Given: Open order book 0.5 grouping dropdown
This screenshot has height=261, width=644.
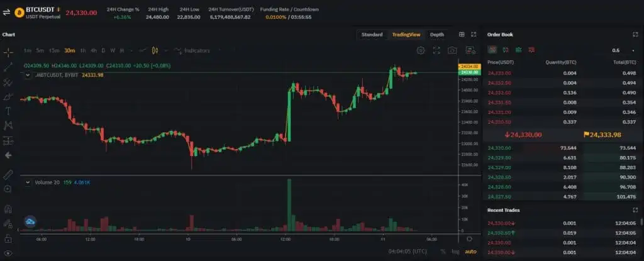Looking at the screenshot, I should click(x=623, y=50).
